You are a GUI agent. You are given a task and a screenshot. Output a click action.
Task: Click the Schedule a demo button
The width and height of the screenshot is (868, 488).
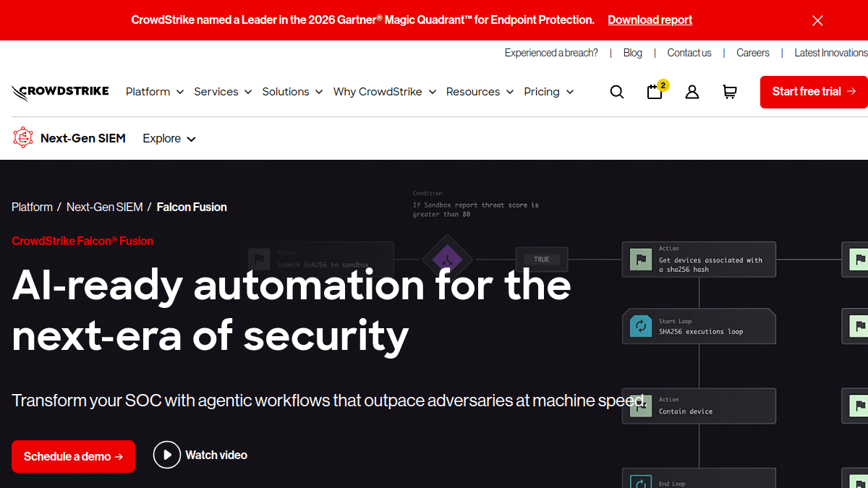[73, 456]
